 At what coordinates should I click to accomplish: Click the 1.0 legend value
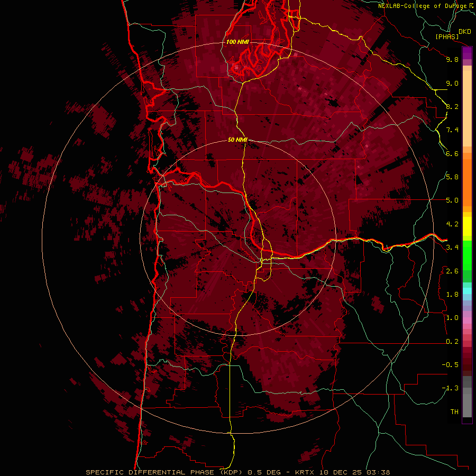452,318
